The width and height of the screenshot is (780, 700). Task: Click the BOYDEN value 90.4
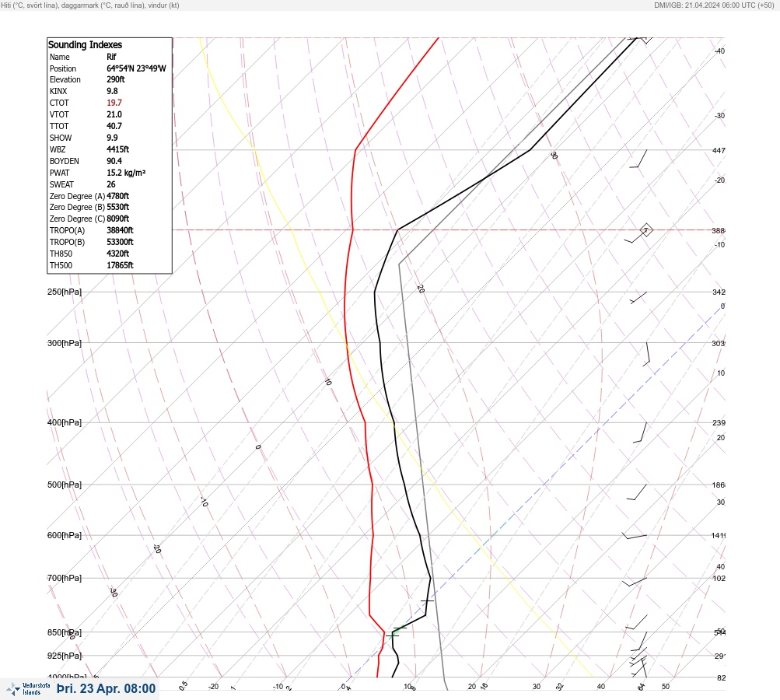tap(114, 161)
